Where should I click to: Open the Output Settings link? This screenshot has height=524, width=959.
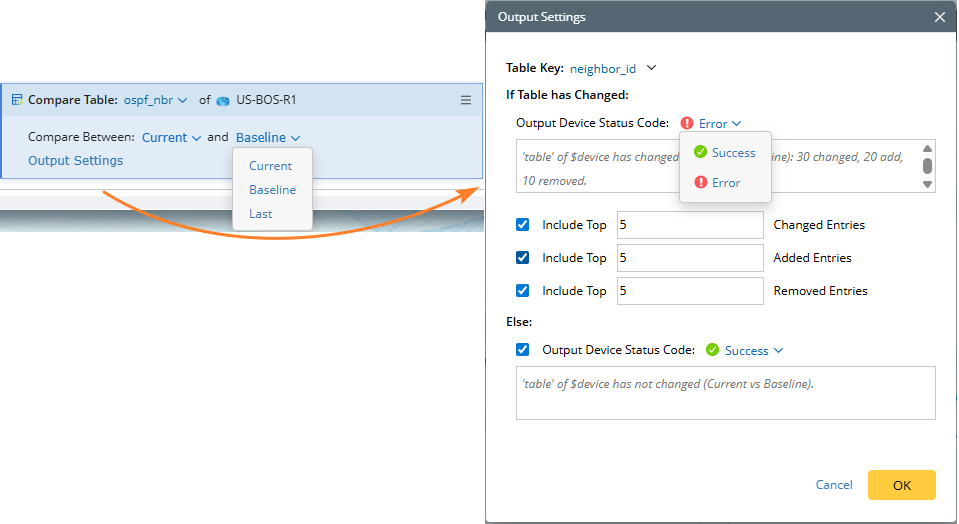[76, 161]
